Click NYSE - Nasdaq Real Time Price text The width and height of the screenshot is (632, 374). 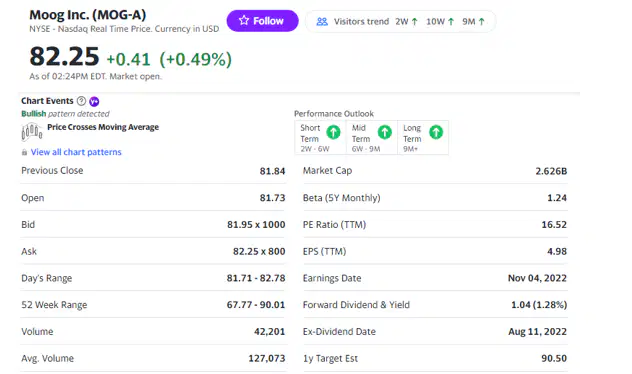coord(124,29)
